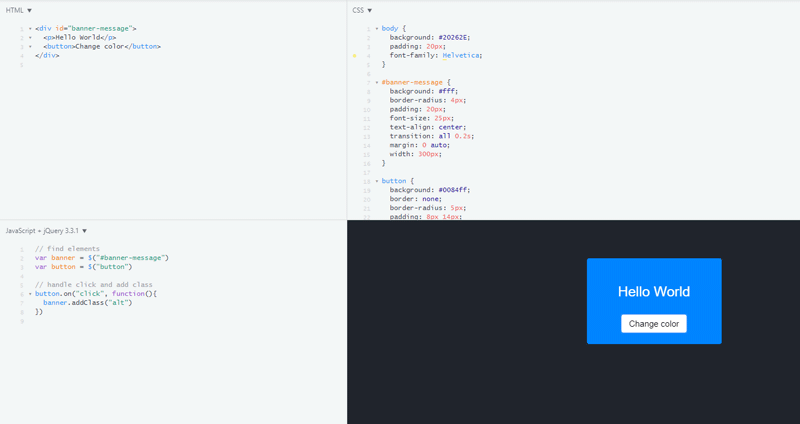Place cursor on banner.addClass("alt") line
800x424 pixels.
pos(88,303)
